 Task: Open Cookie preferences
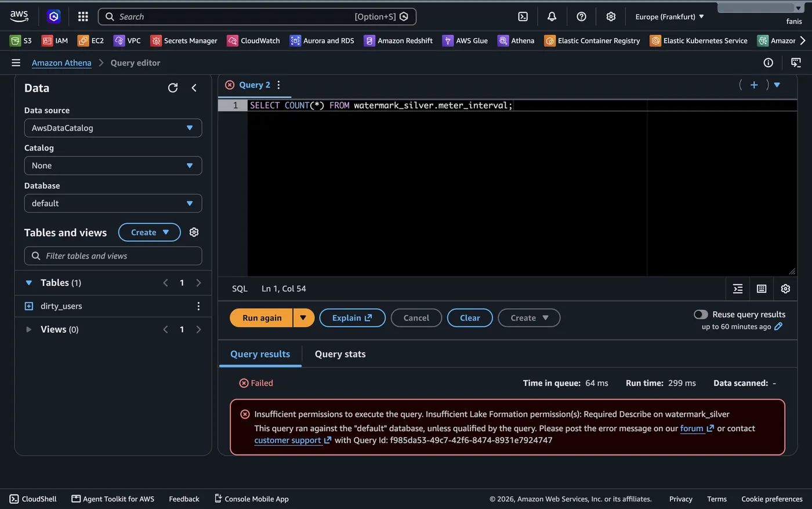772,499
